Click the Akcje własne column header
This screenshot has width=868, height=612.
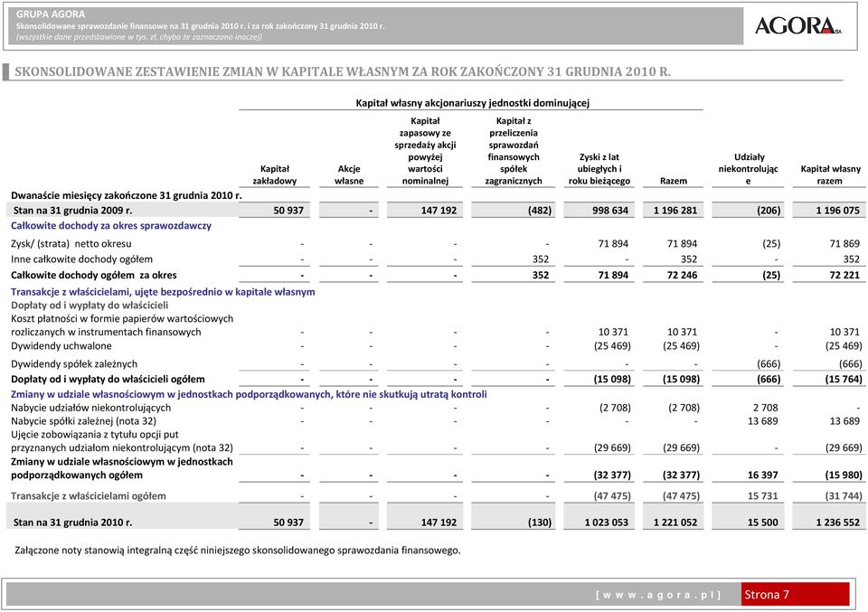349,174
